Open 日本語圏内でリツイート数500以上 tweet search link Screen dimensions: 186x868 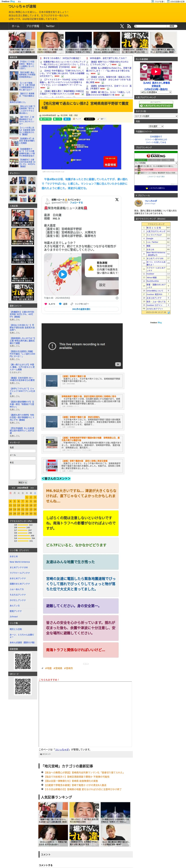tap(156, 139)
